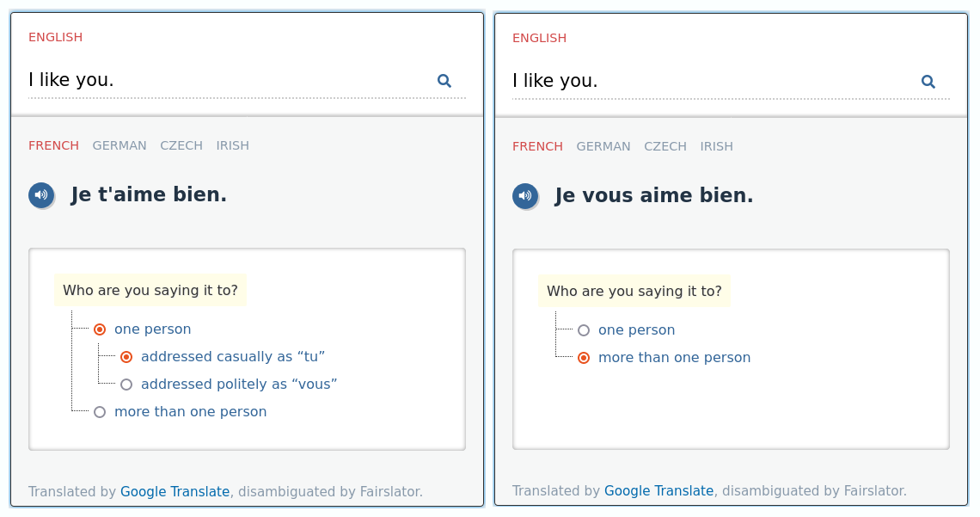Select "more than one person" in right panel
The height and width of the screenshot is (517, 980).
(584, 358)
